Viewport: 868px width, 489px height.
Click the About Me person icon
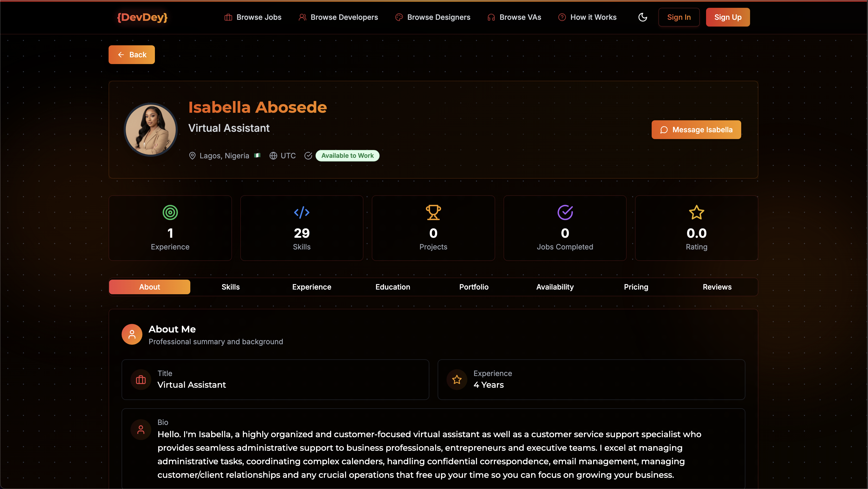pos(132,334)
